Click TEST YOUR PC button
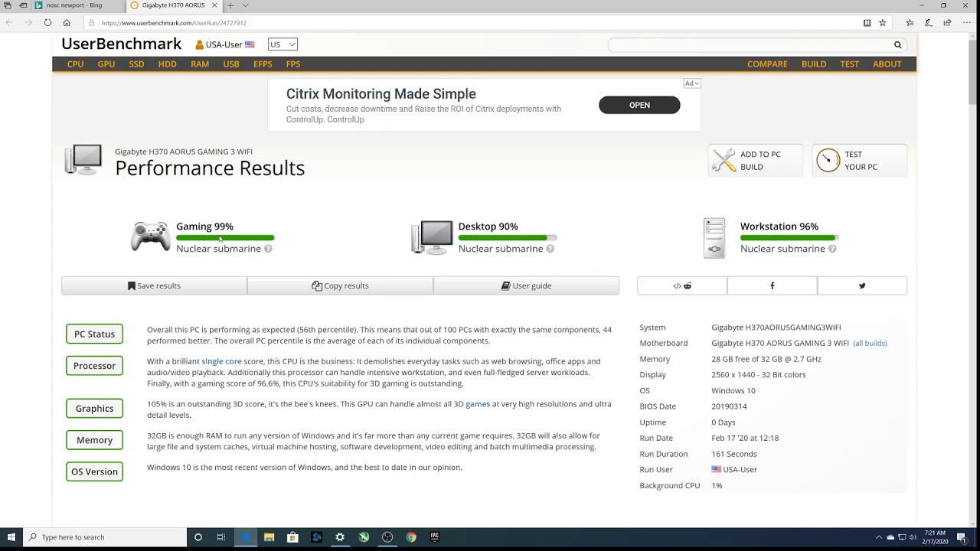This screenshot has height=551, width=980. pos(860,160)
